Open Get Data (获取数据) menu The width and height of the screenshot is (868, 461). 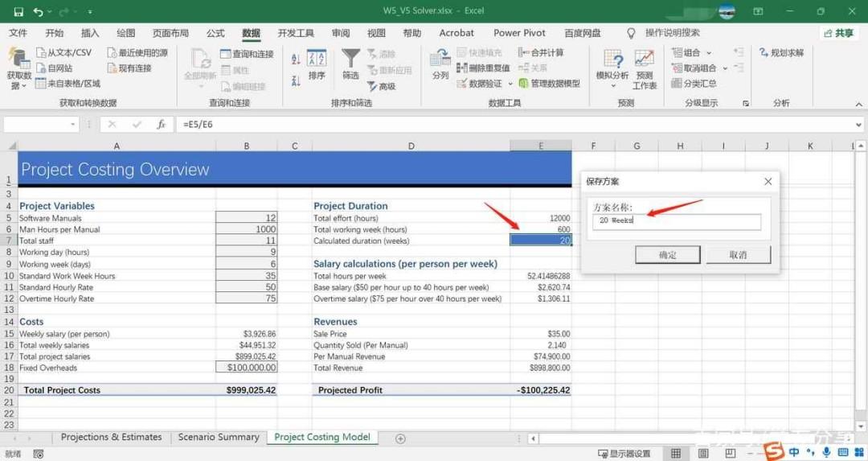18,69
